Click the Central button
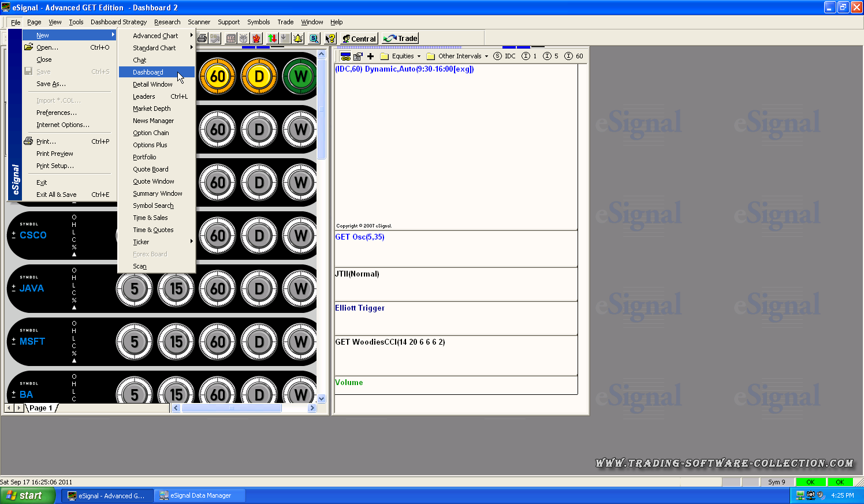The width and height of the screenshot is (864, 504). click(359, 39)
